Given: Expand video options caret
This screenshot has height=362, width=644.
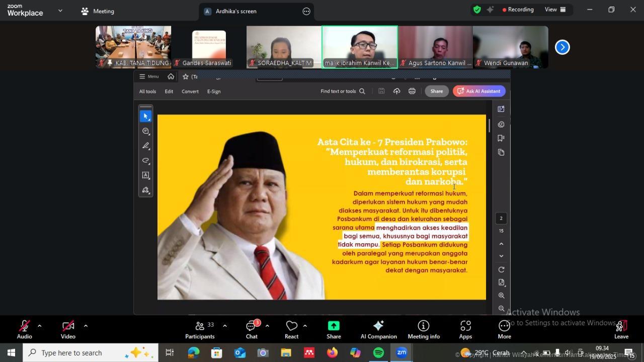Looking at the screenshot, I should 86,326.
